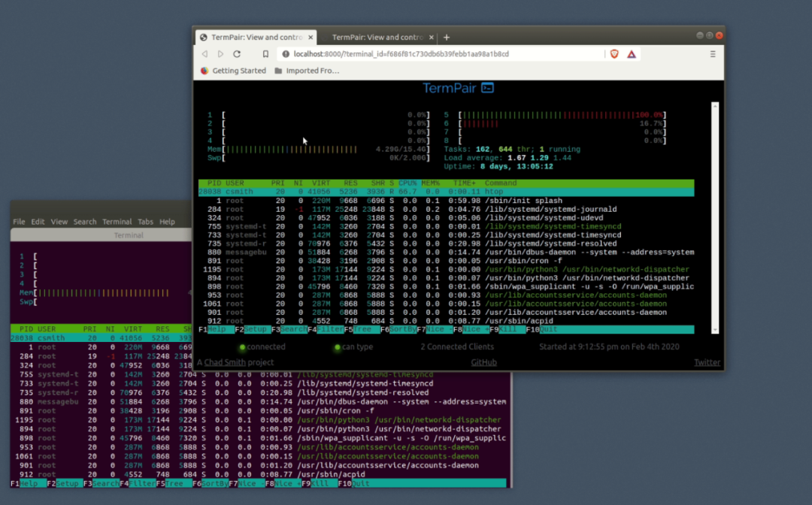Click the browser forward arrow
Screen dimensions: 812x505
[x=220, y=54]
